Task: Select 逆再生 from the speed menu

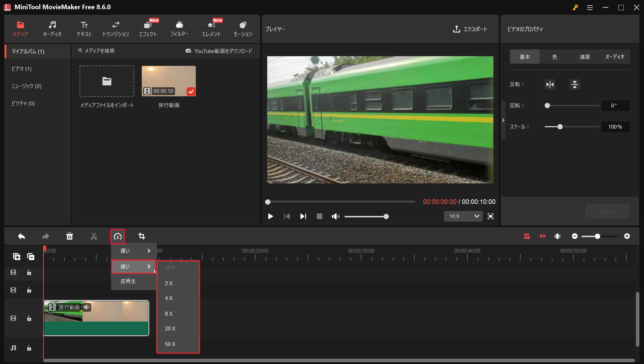Action: [x=128, y=281]
